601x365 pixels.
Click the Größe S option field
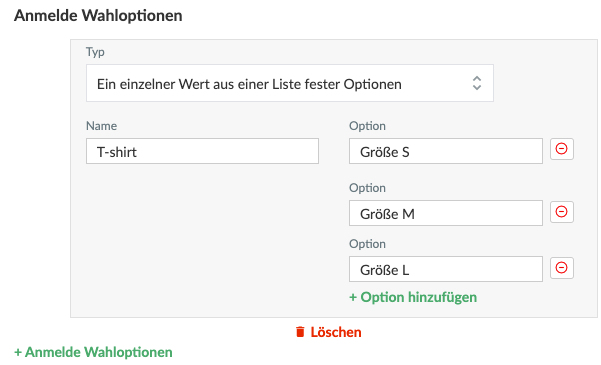coord(446,151)
